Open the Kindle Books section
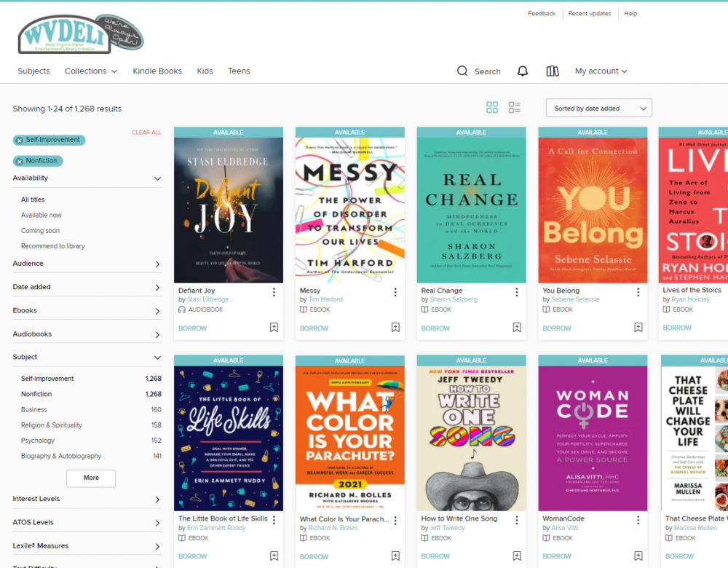The width and height of the screenshot is (728, 568). coord(157,71)
